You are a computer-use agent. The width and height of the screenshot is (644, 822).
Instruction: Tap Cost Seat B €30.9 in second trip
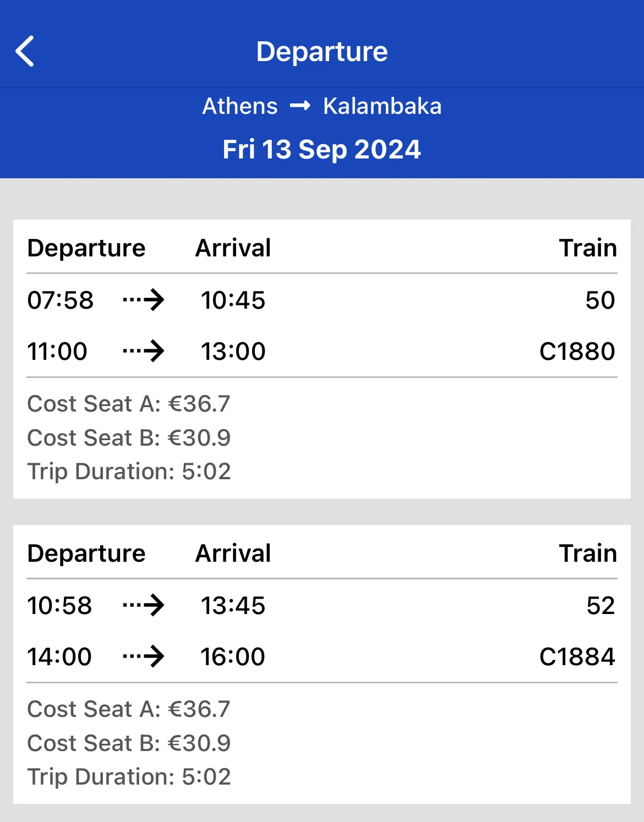pos(129,743)
